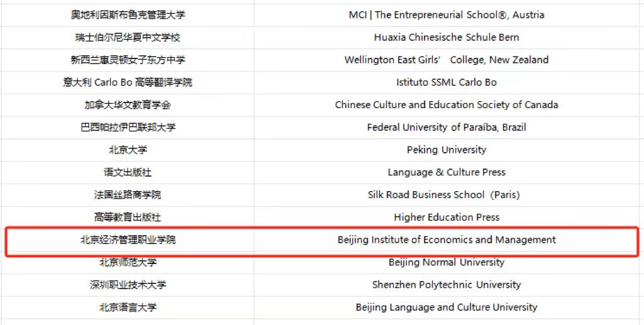Select the 语文出版社 cell

[128, 172]
